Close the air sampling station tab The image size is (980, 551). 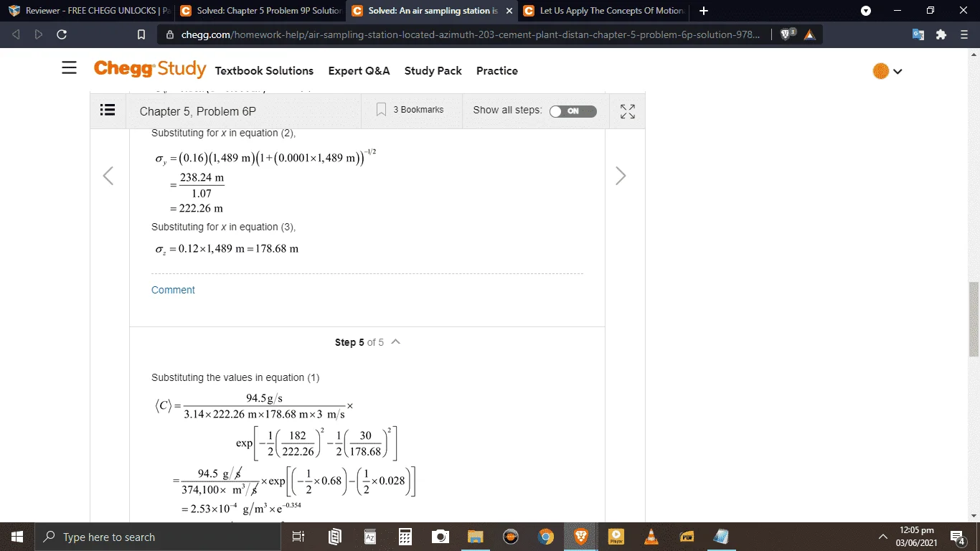point(509,11)
